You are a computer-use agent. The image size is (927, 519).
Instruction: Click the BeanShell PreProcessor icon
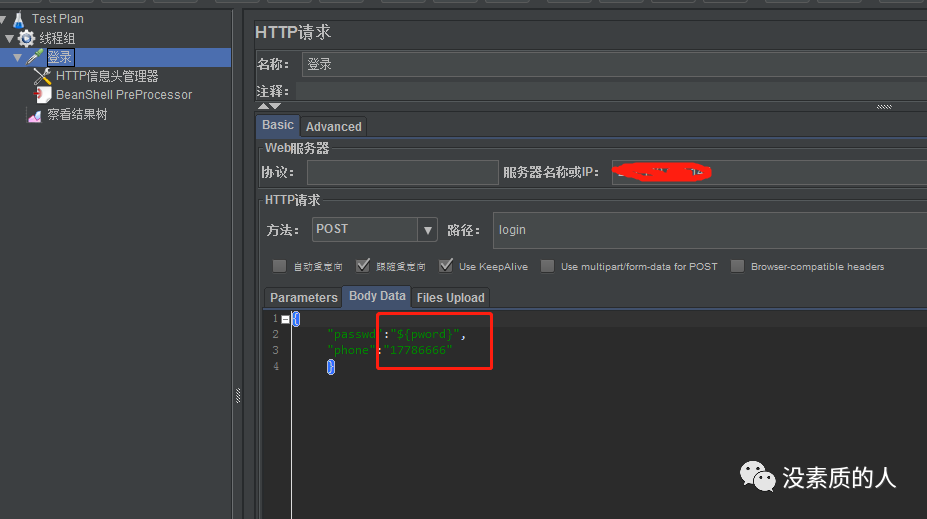tap(42, 95)
